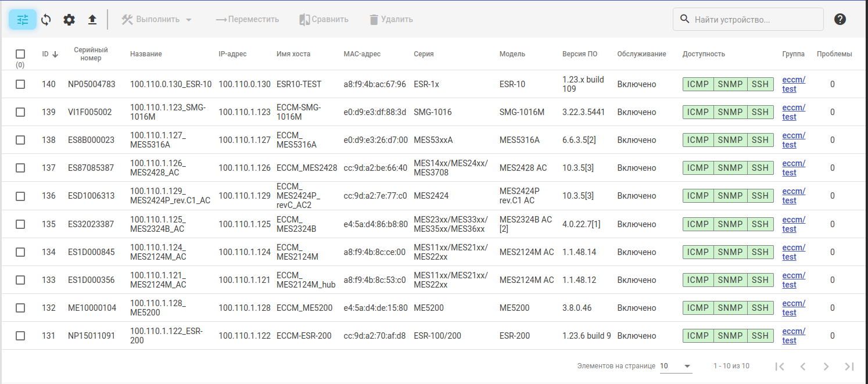Go to the next page arrow
This screenshot has height=384, width=868.
tap(826, 366)
